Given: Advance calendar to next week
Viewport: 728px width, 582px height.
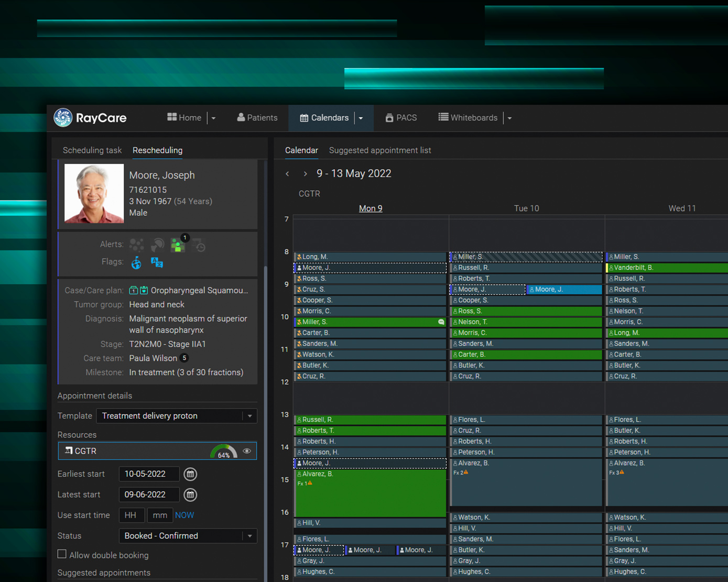Looking at the screenshot, I should (x=305, y=174).
